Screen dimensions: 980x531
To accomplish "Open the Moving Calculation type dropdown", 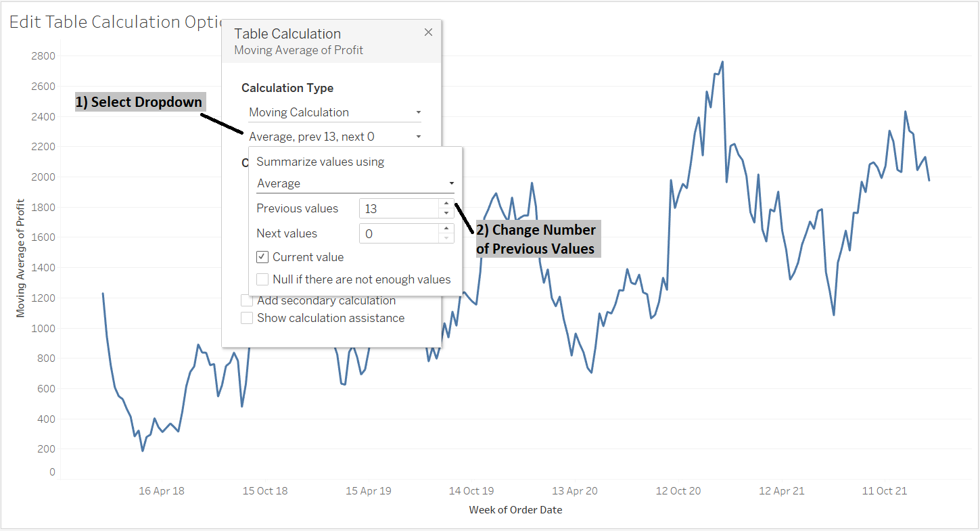I will tap(335, 112).
